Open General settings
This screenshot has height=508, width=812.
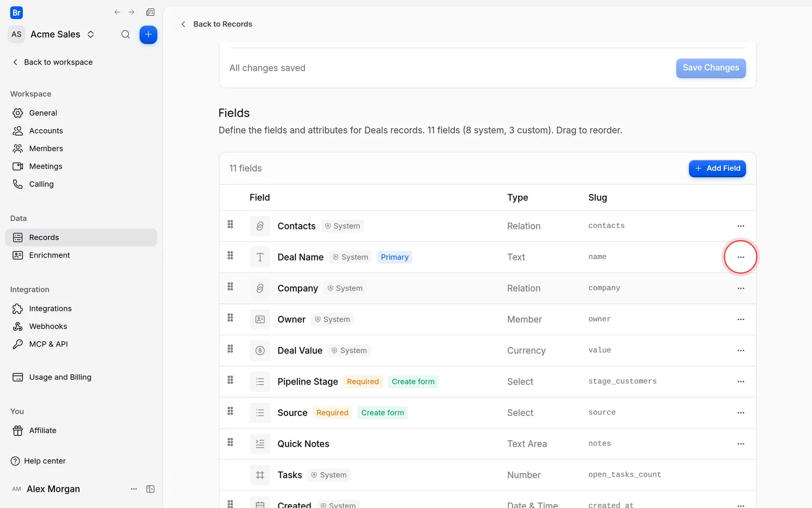click(x=81, y=113)
